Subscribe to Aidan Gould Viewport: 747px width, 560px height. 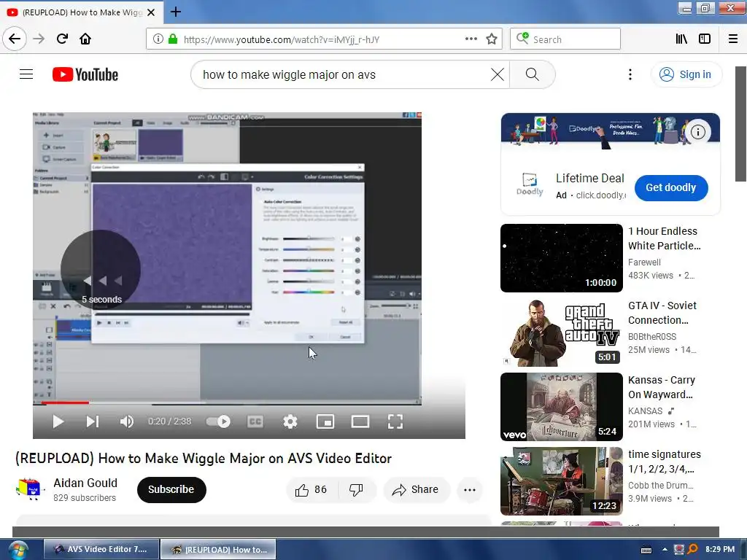(171, 489)
